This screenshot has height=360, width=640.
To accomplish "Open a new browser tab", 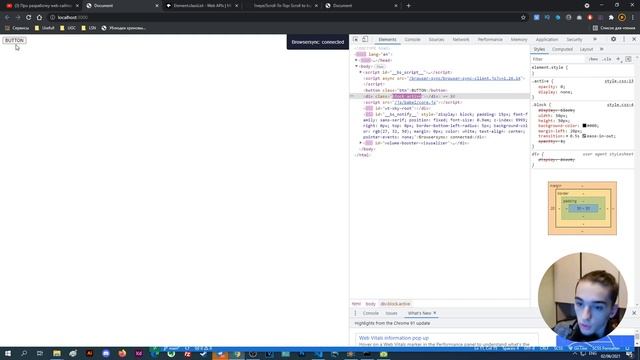I will click(409, 6).
